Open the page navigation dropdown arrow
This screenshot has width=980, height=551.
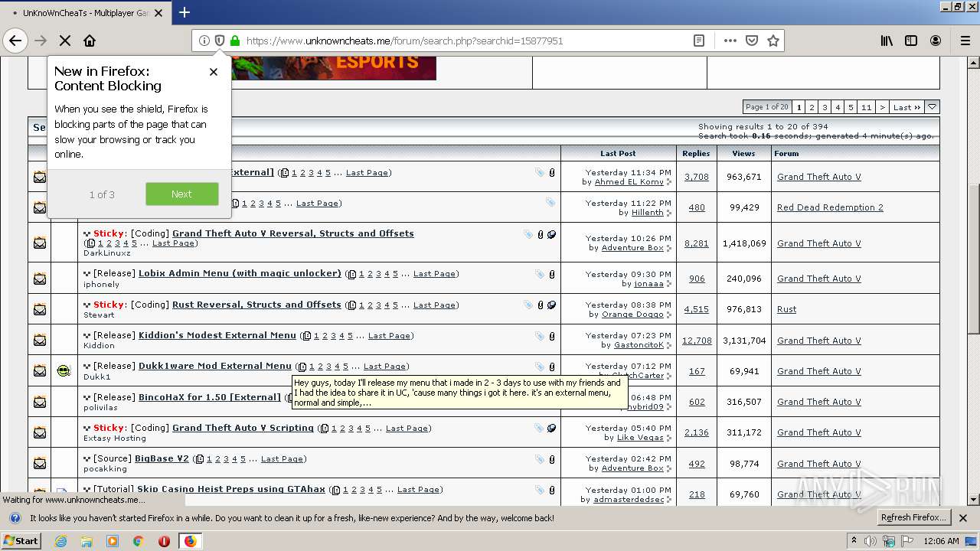click(x=932, y=107)
